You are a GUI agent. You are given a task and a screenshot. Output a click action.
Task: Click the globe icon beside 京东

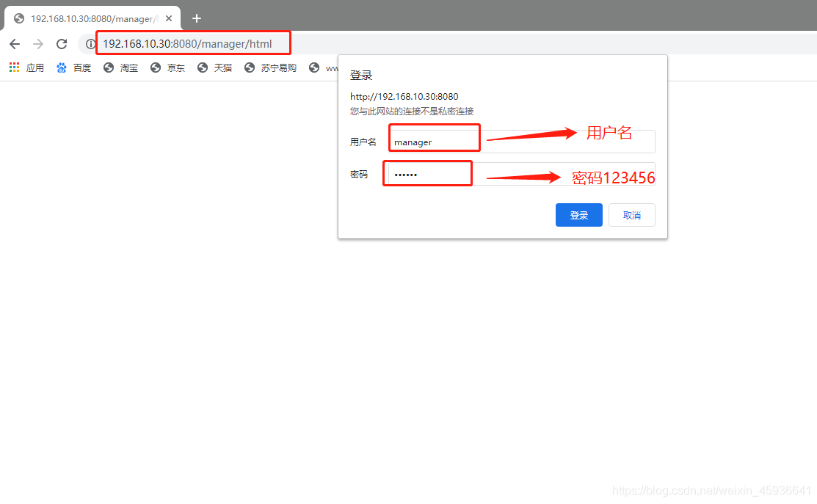click(156, 67)
